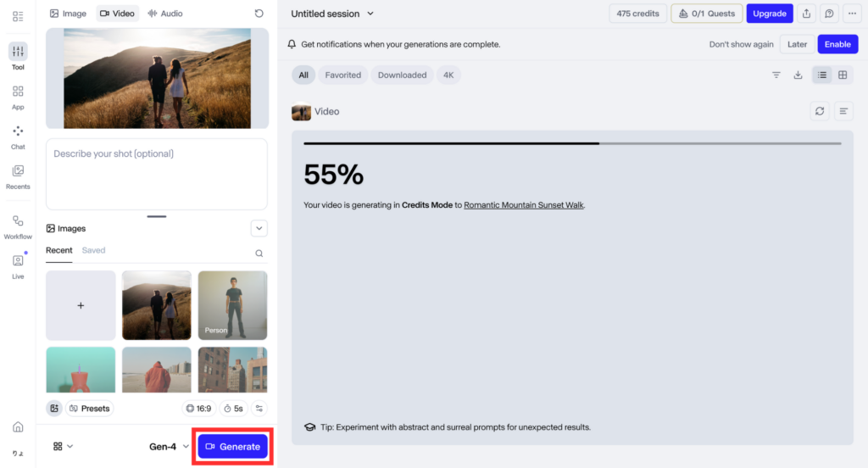Click the Upgrade button
The height and width of the screenshot is (468, 868).
pyautogui.click(x=770, y=14)
